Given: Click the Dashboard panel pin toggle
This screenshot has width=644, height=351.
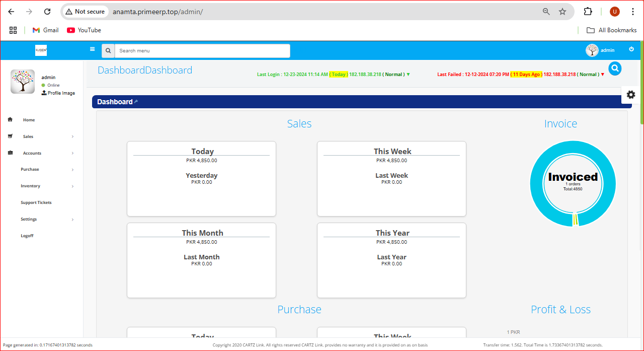Looking at the screenshot, I should pyautogui.click(x=135, y=101).
